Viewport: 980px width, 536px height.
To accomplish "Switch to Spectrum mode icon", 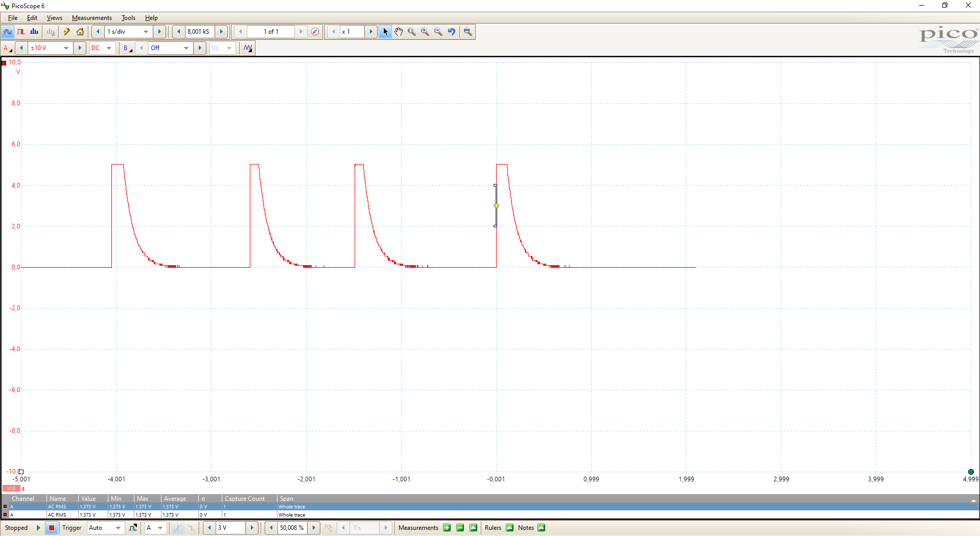I will 34,32.
